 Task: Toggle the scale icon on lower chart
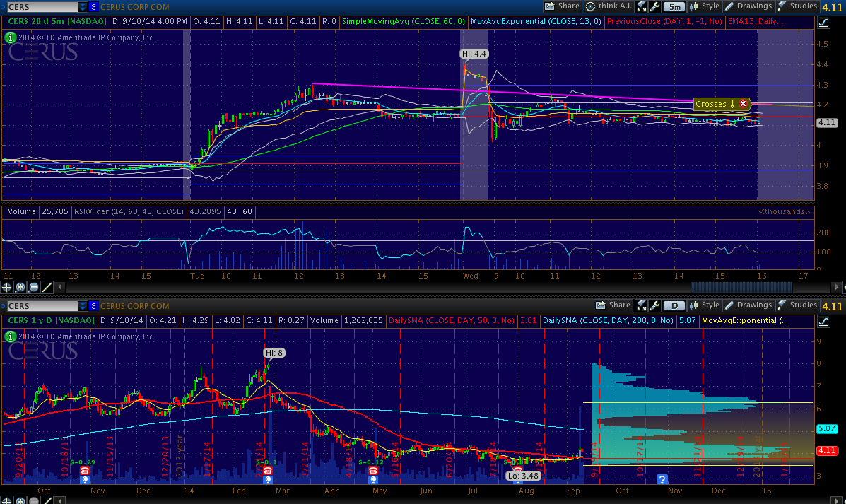tap(823, 321)
